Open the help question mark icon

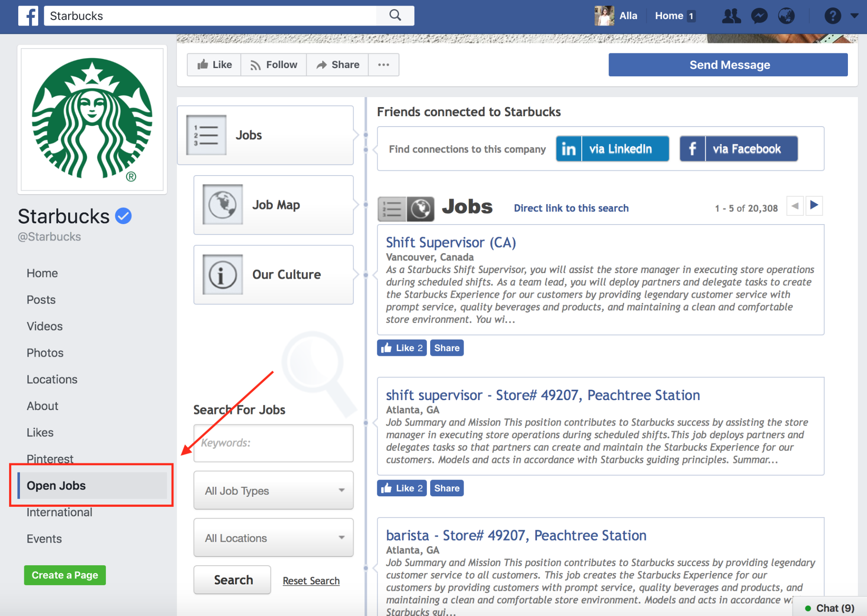[x=832, y=16]
